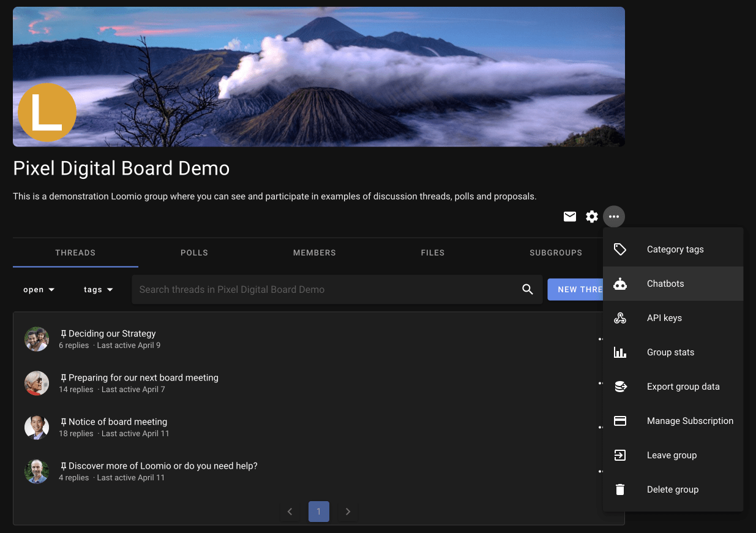Viewport: 756px width, 533px height.
Task: Click '4 replies · Last active April 11' text
Action: tap(111, 478)
